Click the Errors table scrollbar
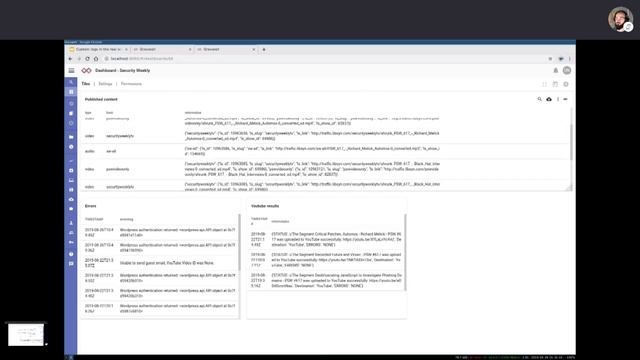 coord(239,242)
